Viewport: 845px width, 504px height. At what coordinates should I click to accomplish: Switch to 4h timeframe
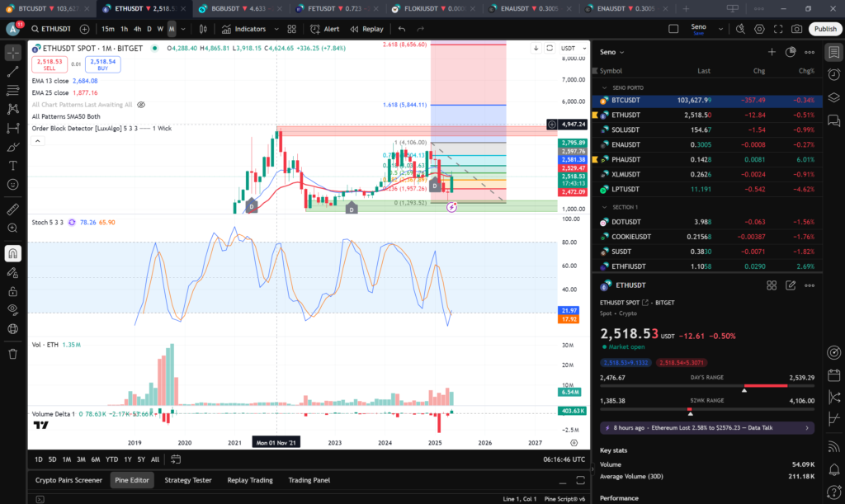click(138, 29)
